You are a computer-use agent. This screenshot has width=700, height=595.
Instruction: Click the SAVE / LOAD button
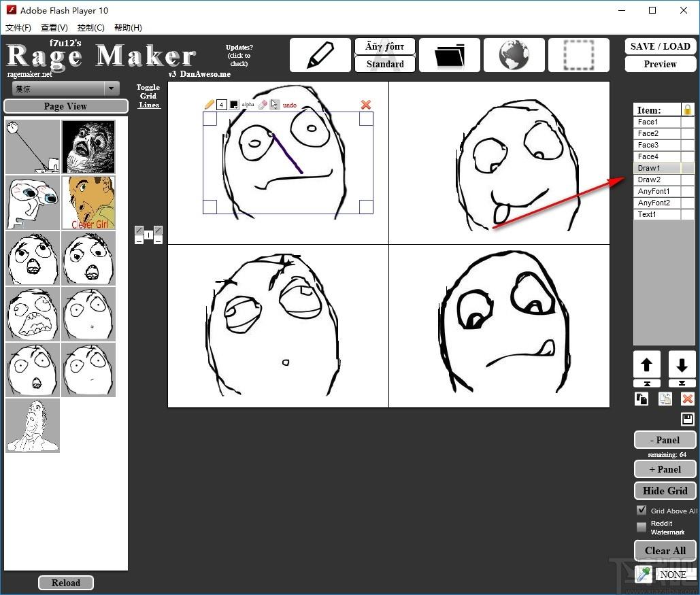pyautogui.click(x=661, y=46)
